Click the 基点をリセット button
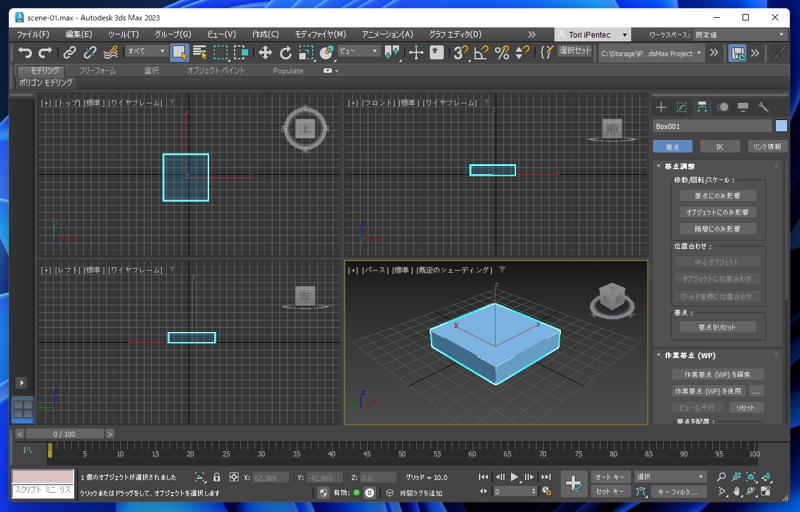The image size is (800, 512). coord(717,327)
